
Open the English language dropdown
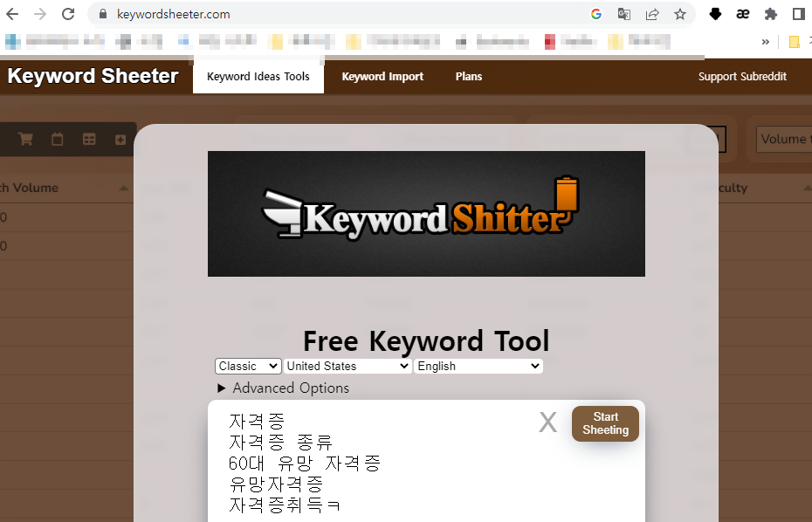pos(478,366)
